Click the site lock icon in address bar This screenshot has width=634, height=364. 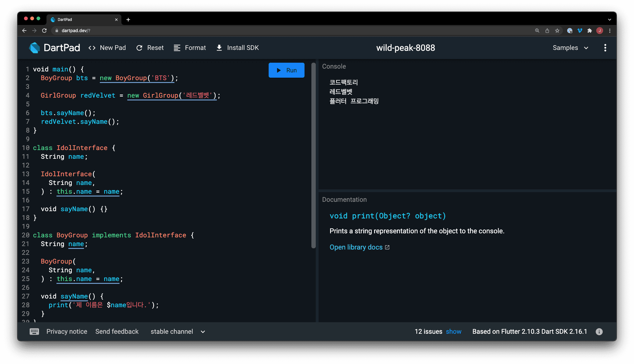pyautogui.click(x=57, y=31)
